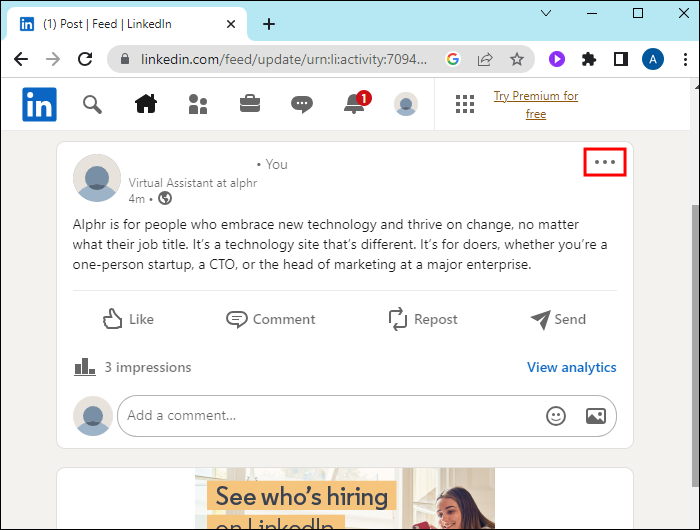The height and width of the screenshot is (530, 700).
Task: Reload the LinkedIn page
Action: point(85,59)
